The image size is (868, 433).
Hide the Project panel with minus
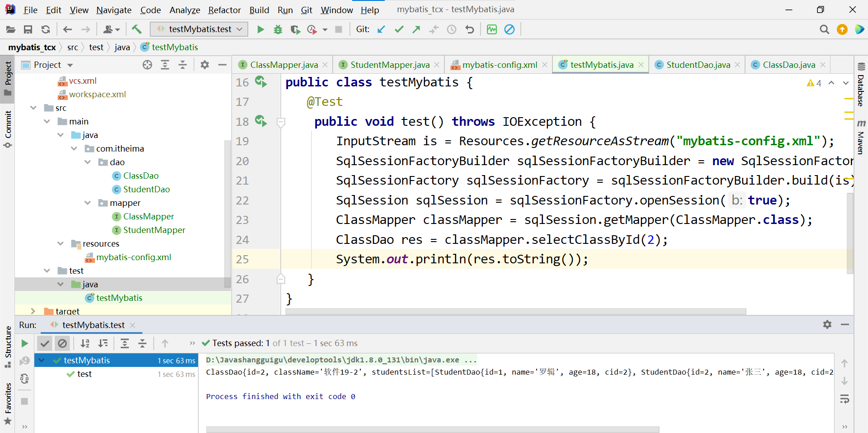(222, 65)
